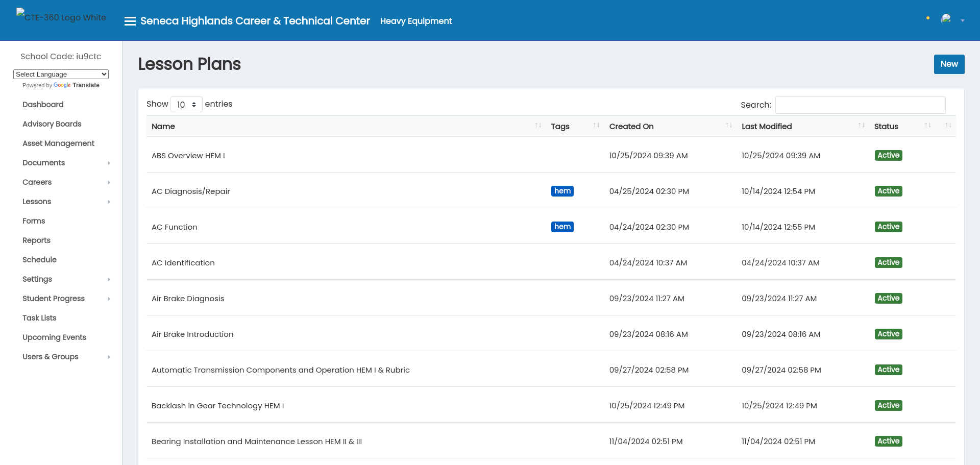Image resolution: width=980 pixels, height=465 pixels.
Task: Click the CTE-360 logo
Action: click(x=61, y=17)
